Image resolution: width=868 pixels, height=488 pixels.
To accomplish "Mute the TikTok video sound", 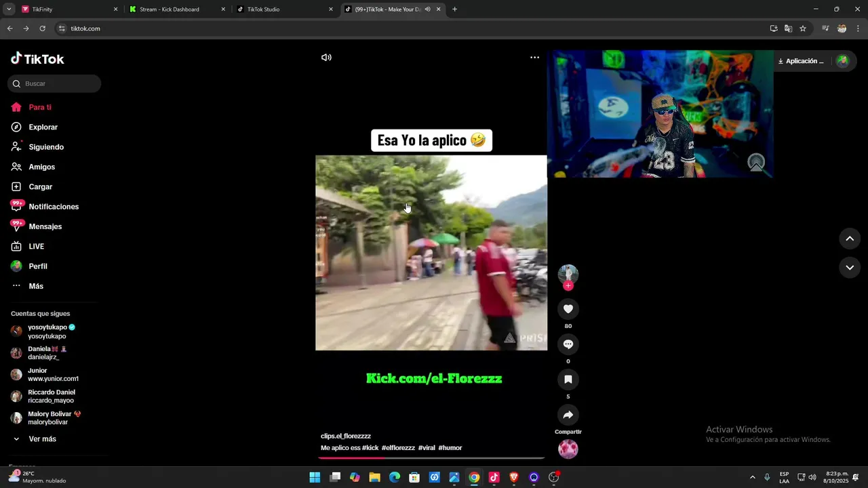I will tap(326, 58).
